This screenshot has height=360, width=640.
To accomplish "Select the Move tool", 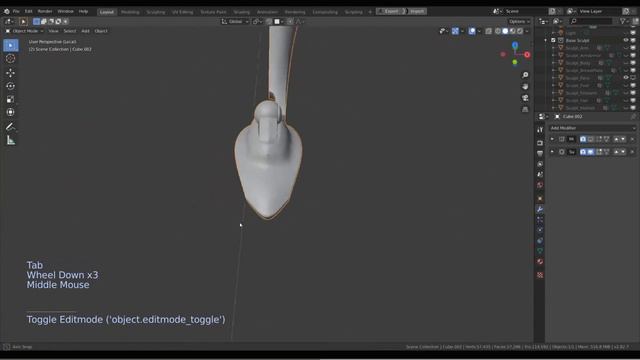I will coord(11,73).
